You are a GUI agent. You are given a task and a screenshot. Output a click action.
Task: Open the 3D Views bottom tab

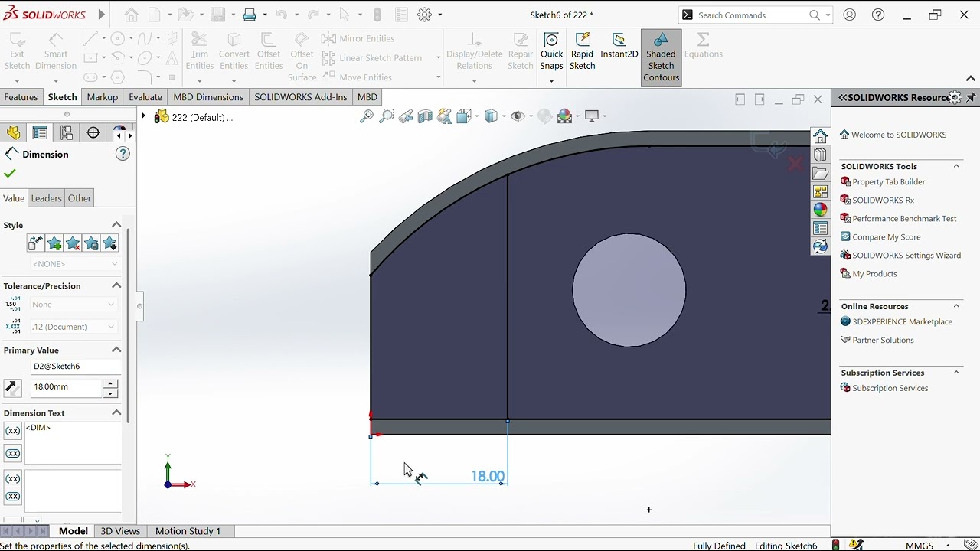(x=120, y=531)
